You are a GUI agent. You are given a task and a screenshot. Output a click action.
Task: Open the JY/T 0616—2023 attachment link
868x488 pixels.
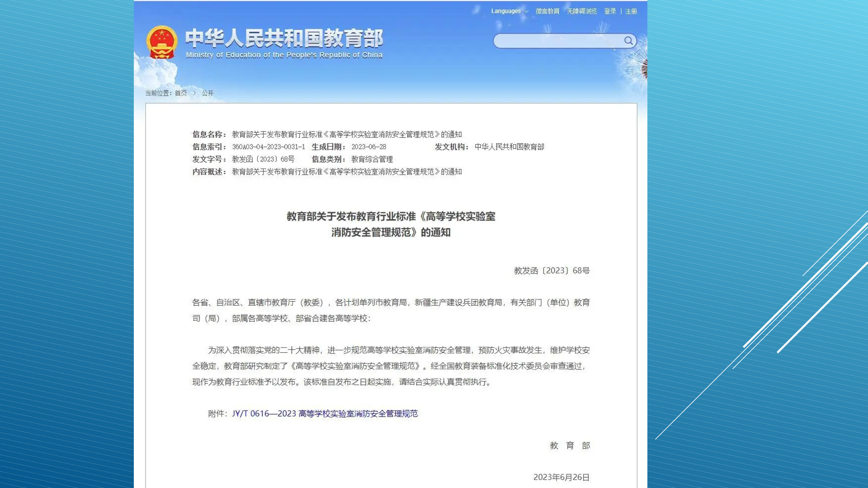pos(325,413)
